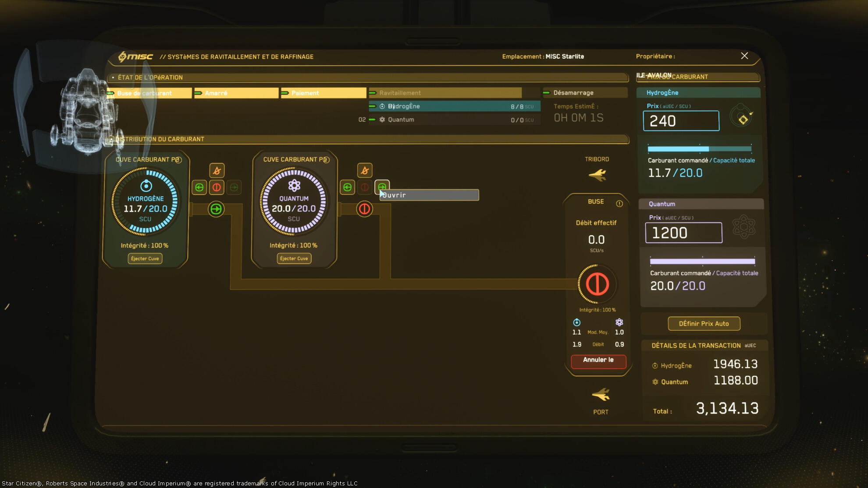Open the hydrogen tank's left green inlet valve
868x488 pixels.
click(x=199, y=187)
